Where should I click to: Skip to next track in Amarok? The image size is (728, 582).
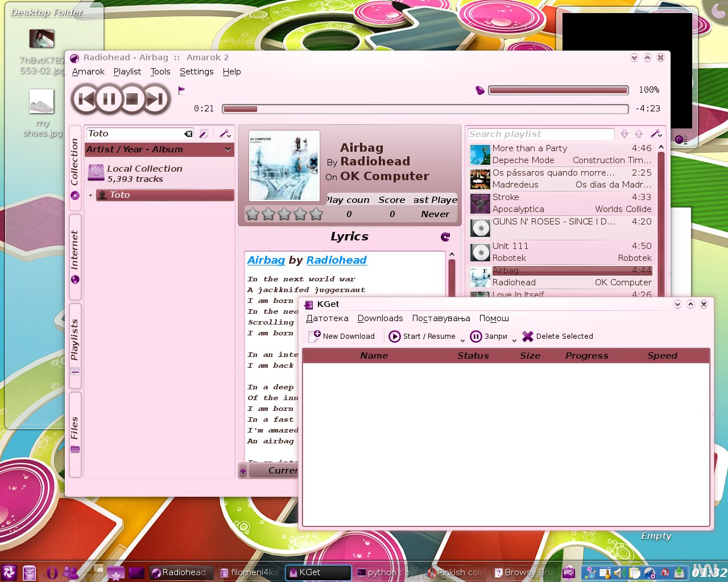click(x=155, y=99)
